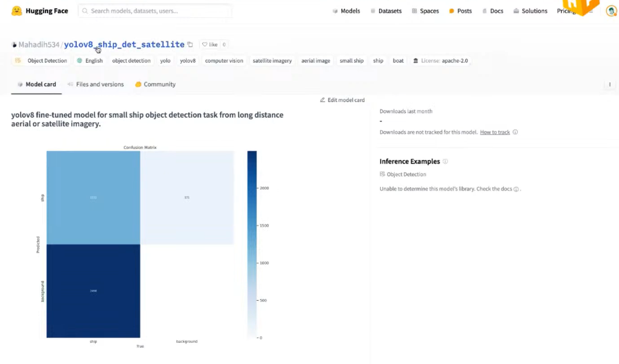Image resolution: width=619 pixels, height=364 pixels.
Task: Click the boat tag
Action: [398, 61]
